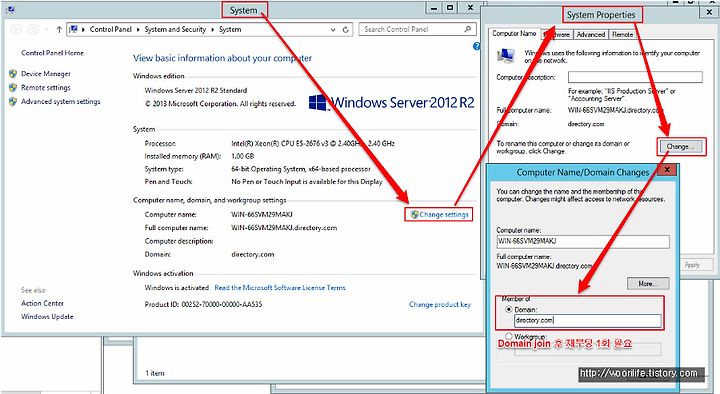This screenshot has width=720, height=394.
Task: Click the Domain name input field
Action: 587,321
